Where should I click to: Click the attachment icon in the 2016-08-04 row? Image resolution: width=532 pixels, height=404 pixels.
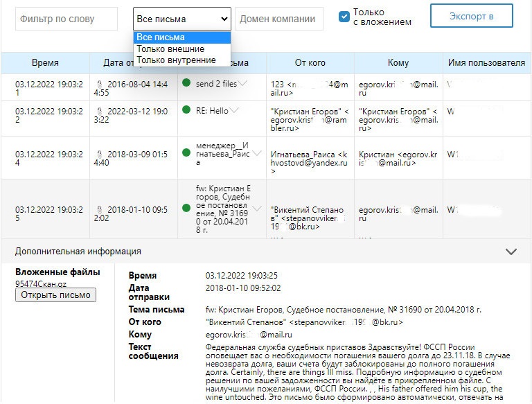(x=100, y=84)
